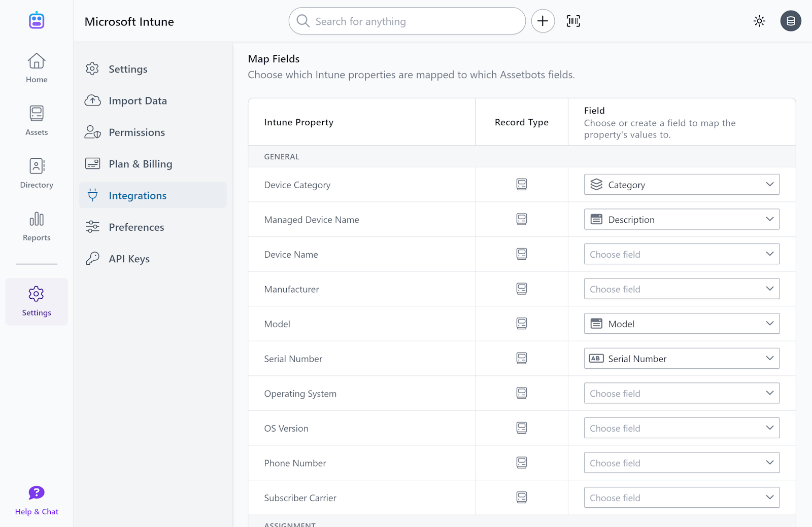
Task: Click the Assetbots robot logo
Action: [37, 20]
